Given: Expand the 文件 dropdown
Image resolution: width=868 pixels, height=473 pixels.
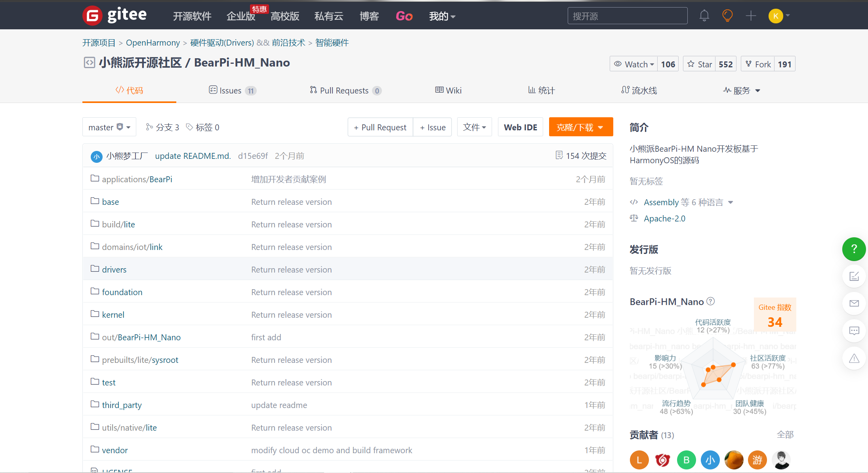Looking at the screenshot, I should (475, 127).
